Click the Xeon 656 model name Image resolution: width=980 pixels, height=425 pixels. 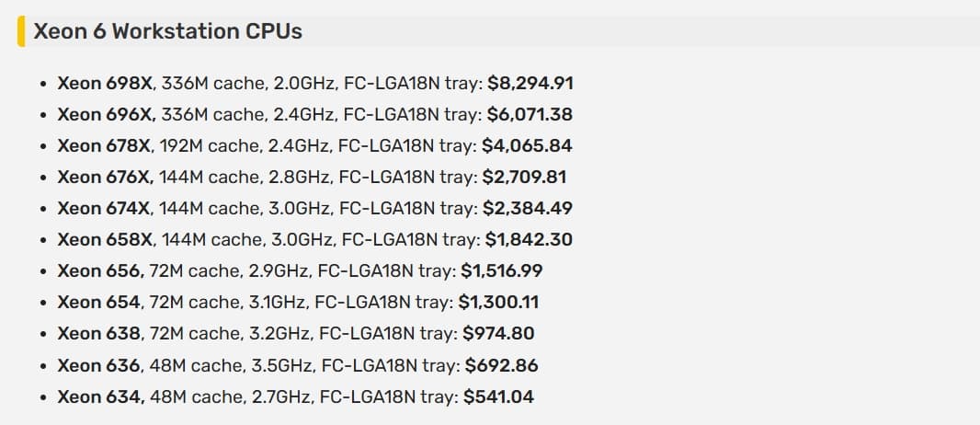pyautogui.click(x=99, y=270)
